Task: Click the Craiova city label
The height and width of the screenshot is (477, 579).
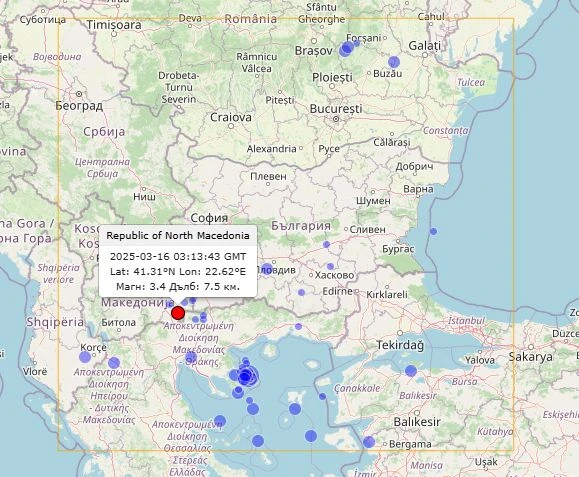Action: [231, 117]
